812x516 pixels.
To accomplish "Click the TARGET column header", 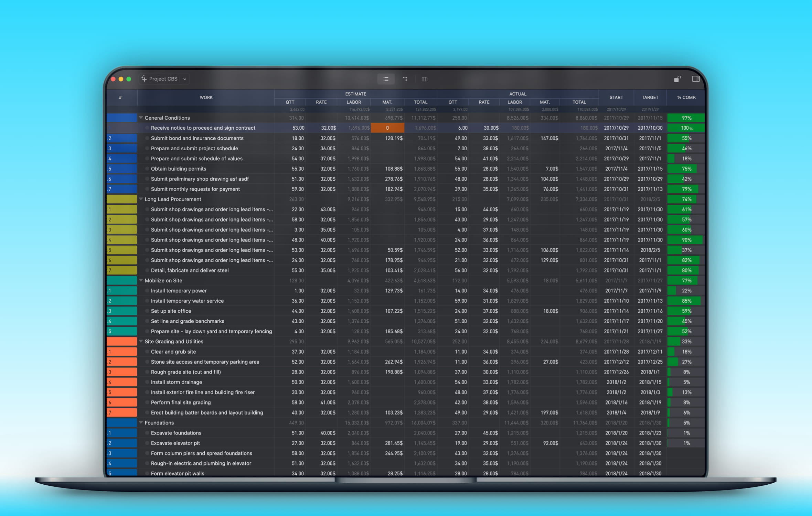I will pos(650,98).
